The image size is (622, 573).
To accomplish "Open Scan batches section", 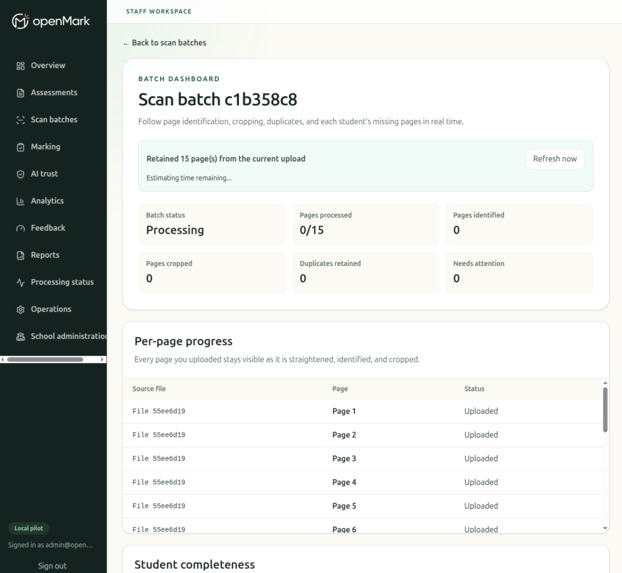I will click(x=54, y=119).
